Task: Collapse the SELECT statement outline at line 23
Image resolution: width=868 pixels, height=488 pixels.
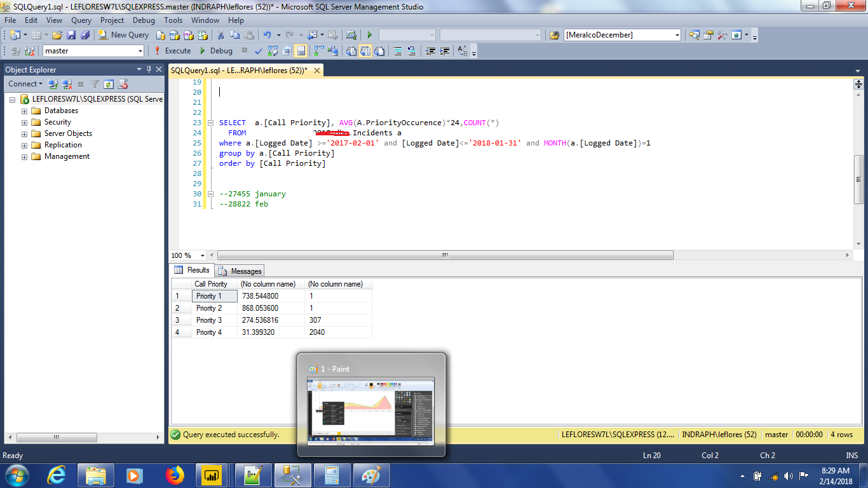Action: pyautogui.click(x=210, y=123)
